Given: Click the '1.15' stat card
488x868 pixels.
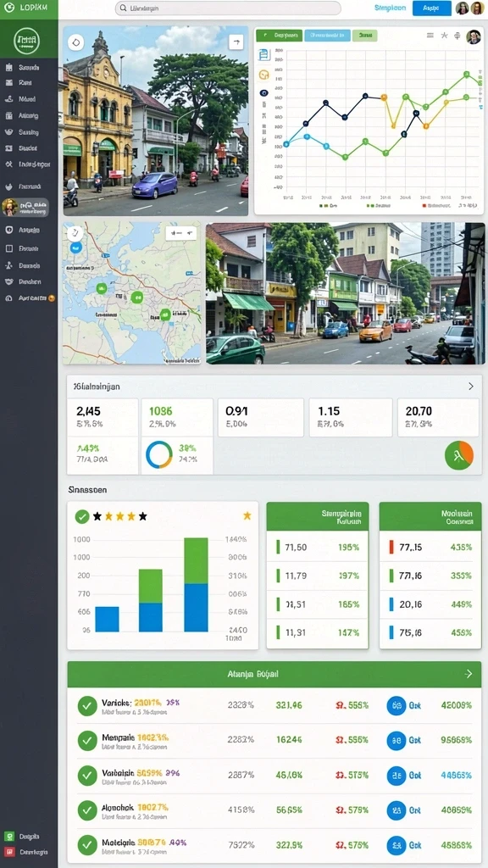Looking at the screenshot, I should pos(350,417).
